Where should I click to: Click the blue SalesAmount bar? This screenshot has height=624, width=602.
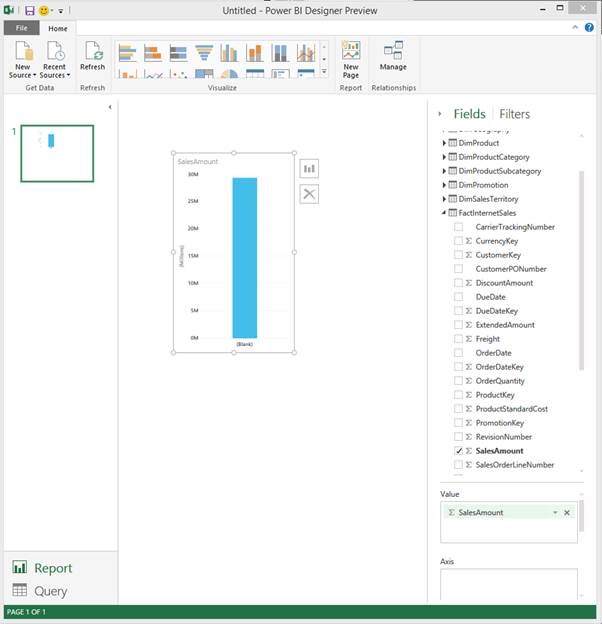click(245, 258)
